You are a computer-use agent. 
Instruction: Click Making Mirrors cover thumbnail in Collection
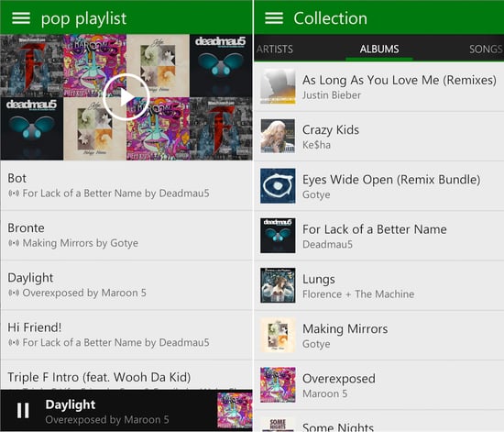point(278,335)
